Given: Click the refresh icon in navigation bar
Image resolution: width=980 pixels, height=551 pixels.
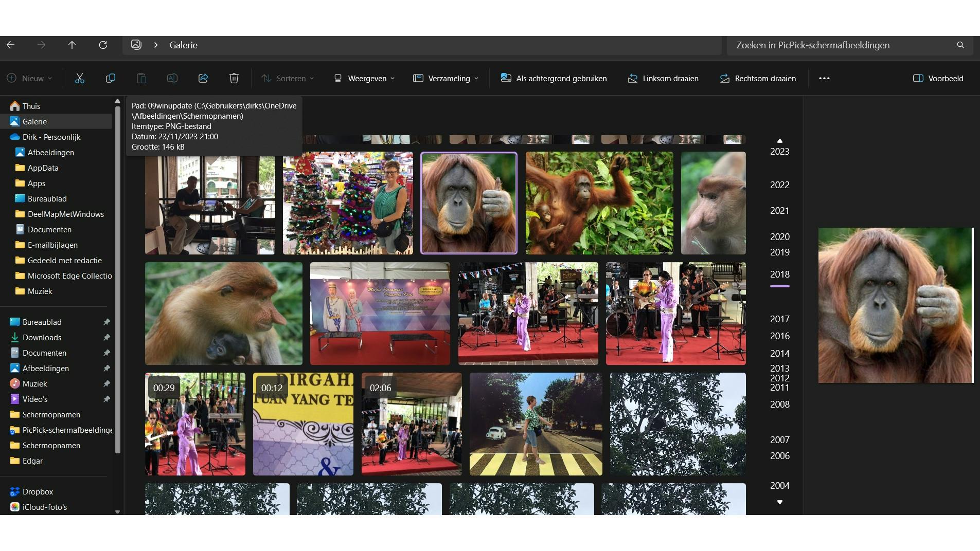Looking at the screenshot, I should click(x=103, y=45).
